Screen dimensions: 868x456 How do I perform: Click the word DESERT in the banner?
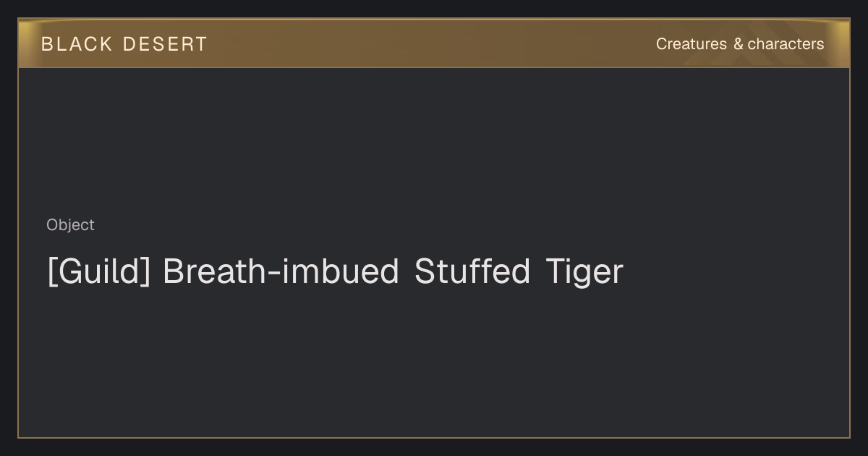pos(165,44)
